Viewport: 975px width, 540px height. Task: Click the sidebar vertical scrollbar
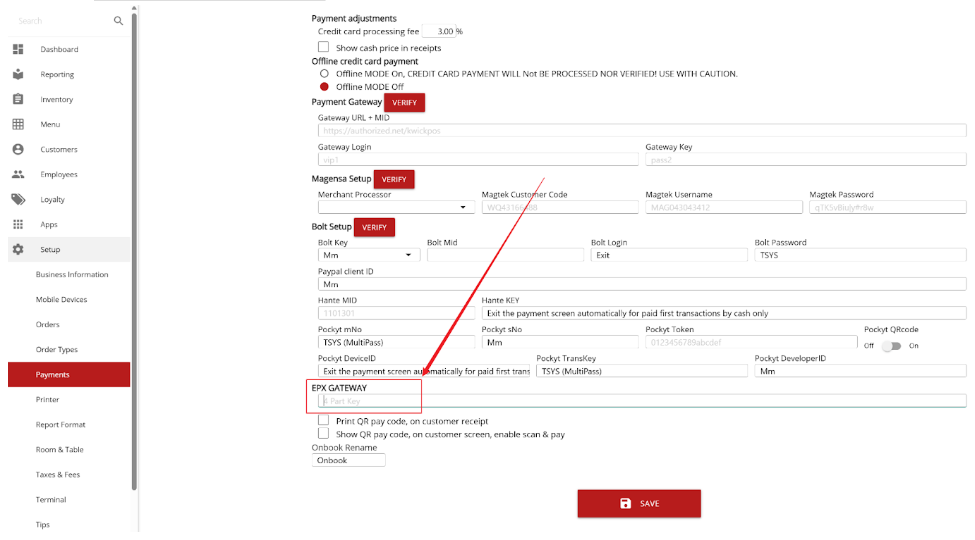(x=134, y=249)
